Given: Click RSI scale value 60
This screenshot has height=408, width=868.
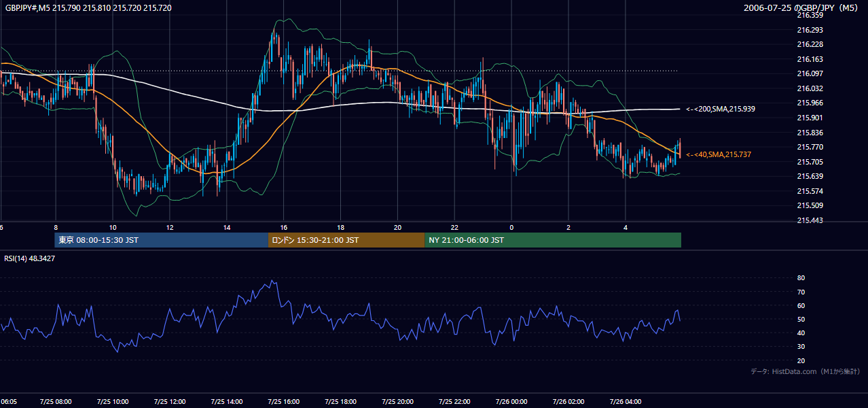Looking at the screenshot, I should click(801, 305).
